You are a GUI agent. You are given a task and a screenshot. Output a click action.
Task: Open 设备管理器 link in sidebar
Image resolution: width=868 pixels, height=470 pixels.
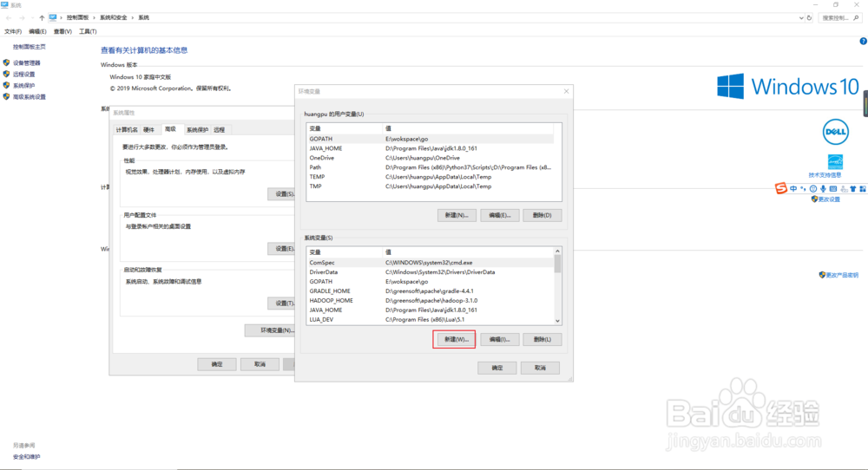click(27, 63)
